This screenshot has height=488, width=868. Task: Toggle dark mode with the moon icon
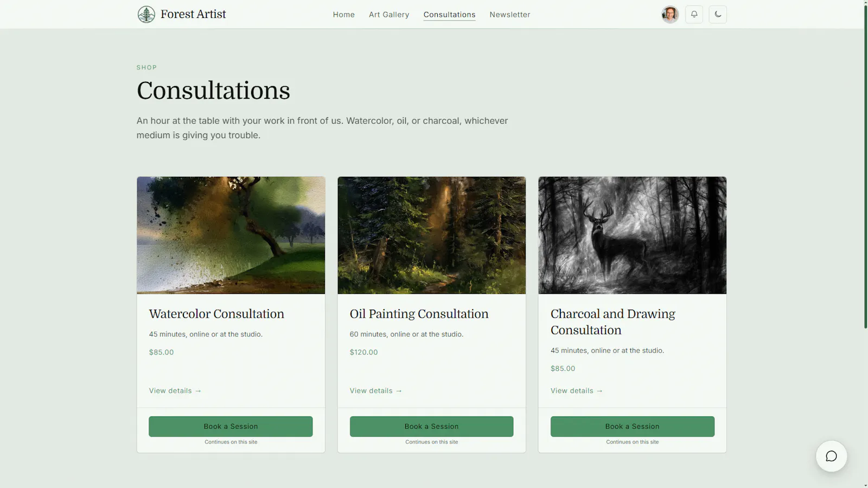[718, 14]
